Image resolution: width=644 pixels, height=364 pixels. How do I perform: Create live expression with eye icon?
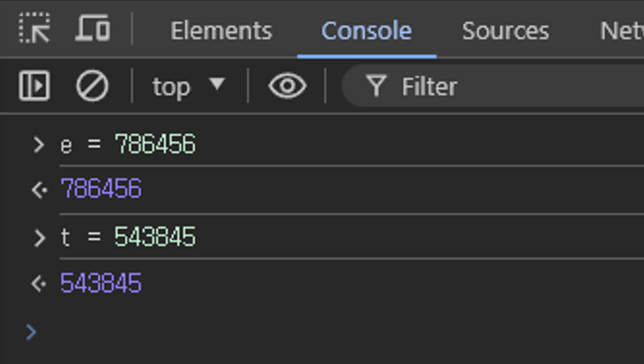point(287,86)
